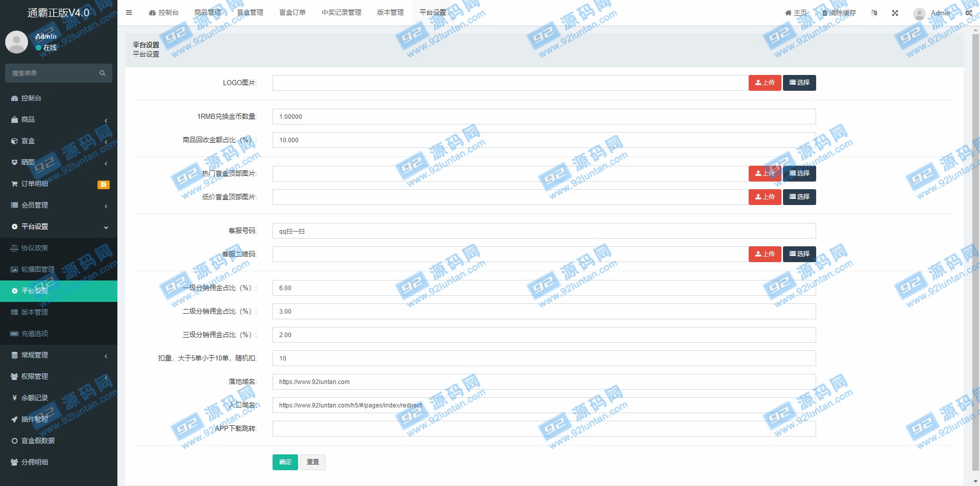Click the 主页 home link in top bar
The width and height of the screenshot is (980, 486).
pos(796,13)
